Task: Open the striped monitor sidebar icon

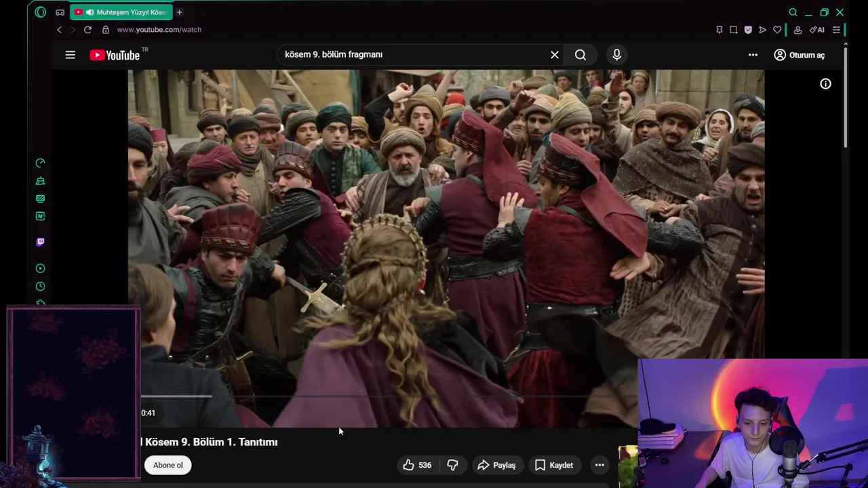Action: point(40,199)
